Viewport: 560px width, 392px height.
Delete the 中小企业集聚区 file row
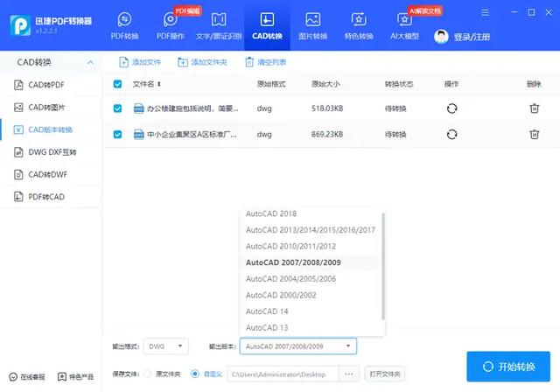pyautogui.click(x=535, y=134)
